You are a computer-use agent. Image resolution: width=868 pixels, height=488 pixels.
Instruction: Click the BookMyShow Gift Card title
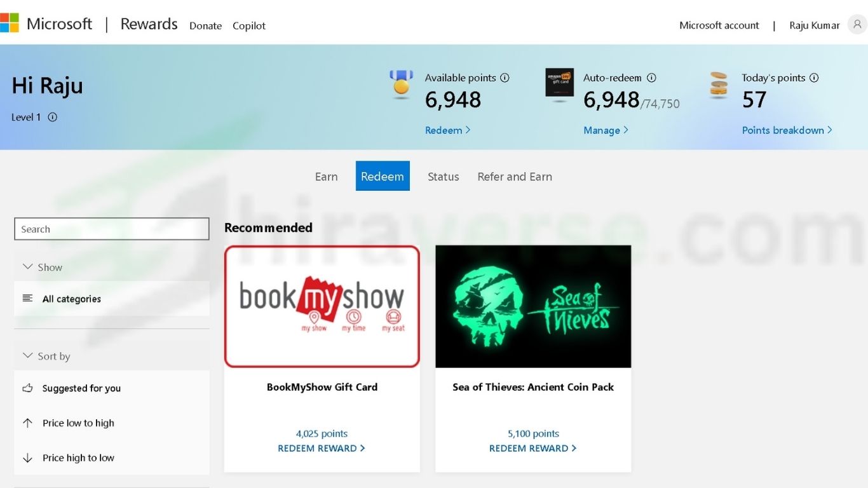coord(322,387)
